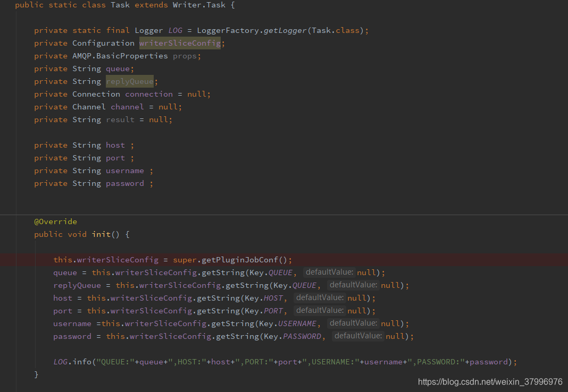Screen dimensions: 568x392
Task: Click the "QUEUE:" string literal in LOG.info
Action: (x=115, y=362)
